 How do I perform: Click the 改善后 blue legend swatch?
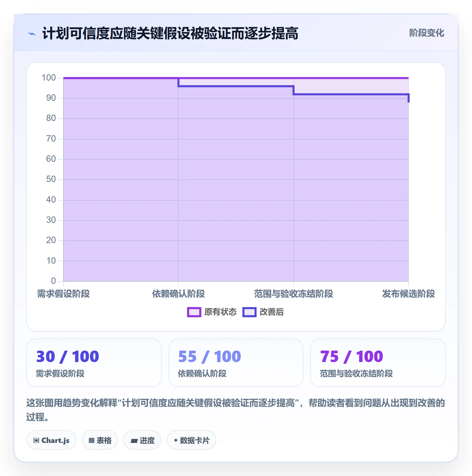click(x=249, y=312)
